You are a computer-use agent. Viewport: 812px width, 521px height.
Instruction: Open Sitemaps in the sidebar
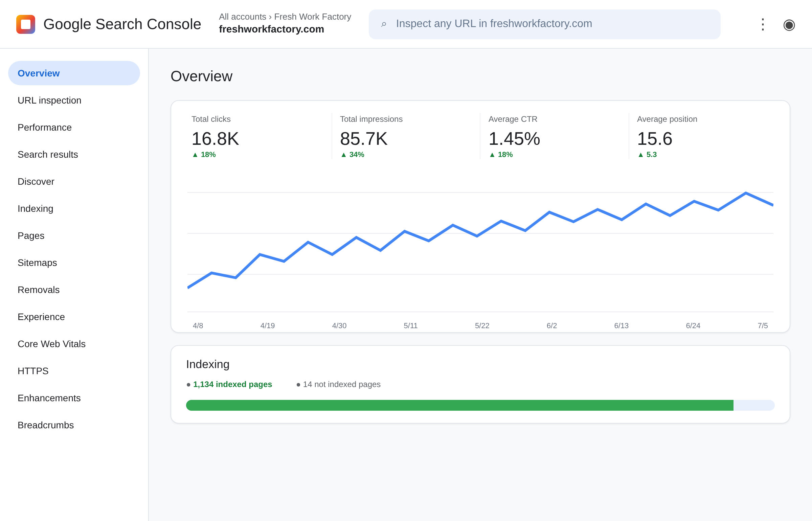pyautogui.click(x=74, y=263)
